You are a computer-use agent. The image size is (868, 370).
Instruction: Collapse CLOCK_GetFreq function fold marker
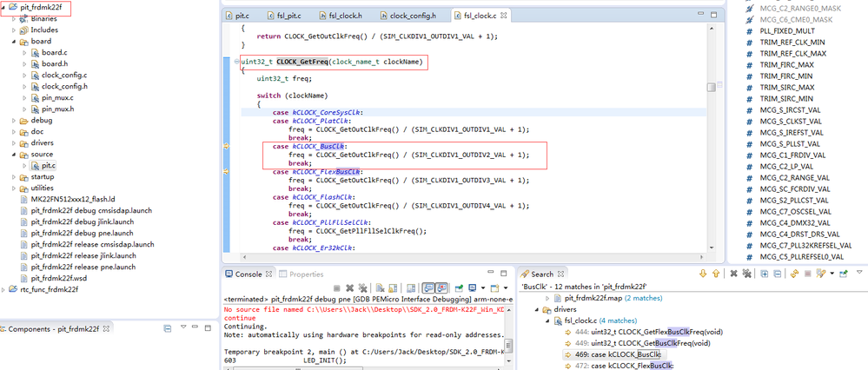coord(237,61)
